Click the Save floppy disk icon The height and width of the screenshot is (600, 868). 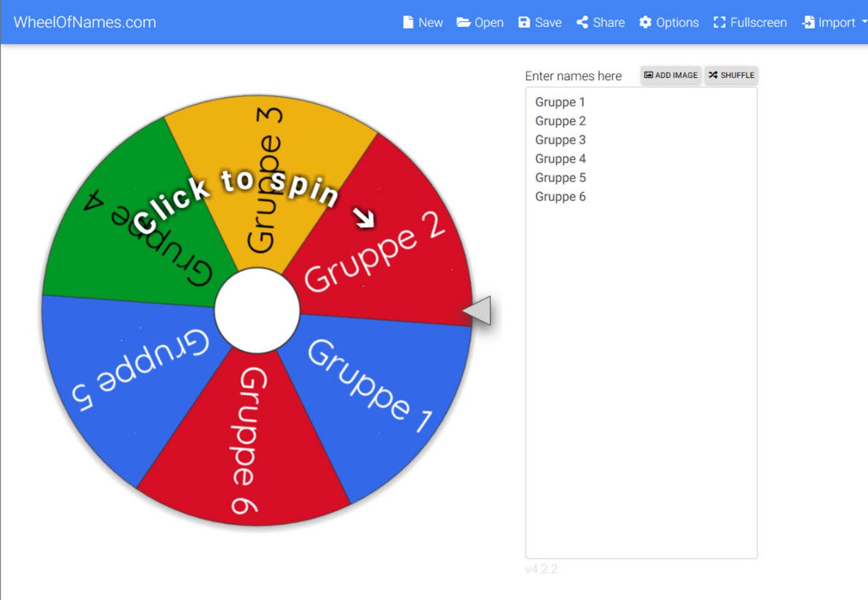pyautogui.click(x=524, y=22)
